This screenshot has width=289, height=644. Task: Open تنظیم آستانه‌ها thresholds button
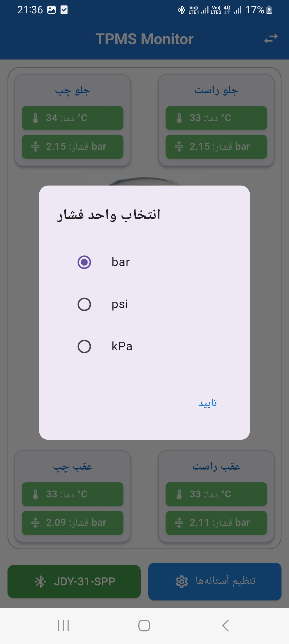215,581
